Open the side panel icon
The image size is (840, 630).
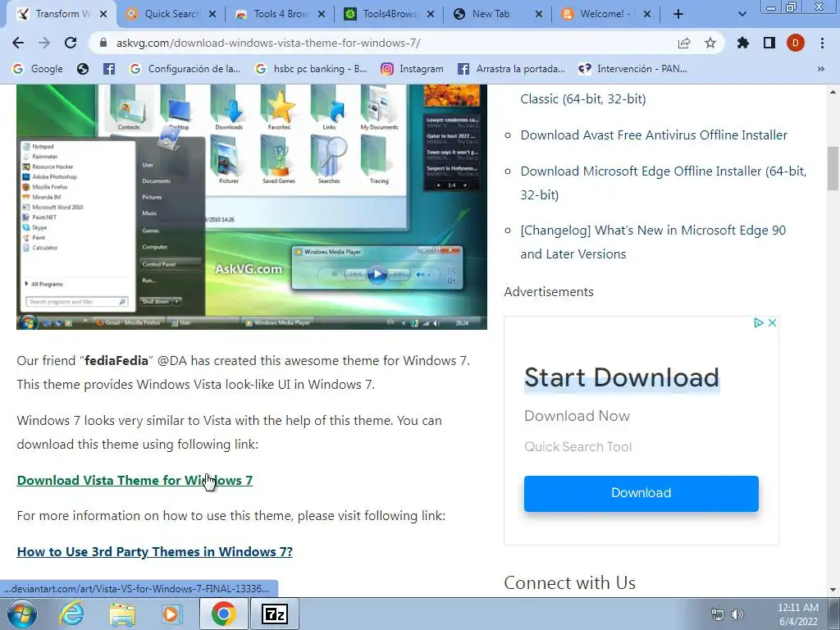769,43
